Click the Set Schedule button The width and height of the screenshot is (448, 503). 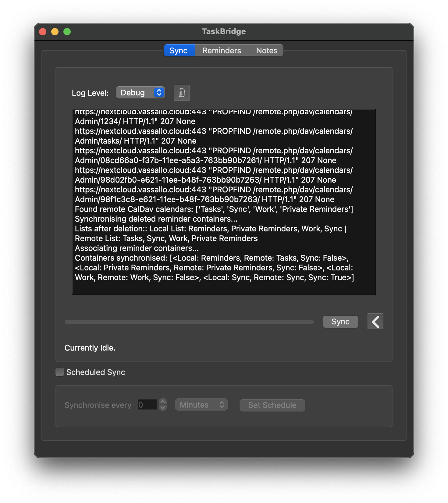[272, 405]
